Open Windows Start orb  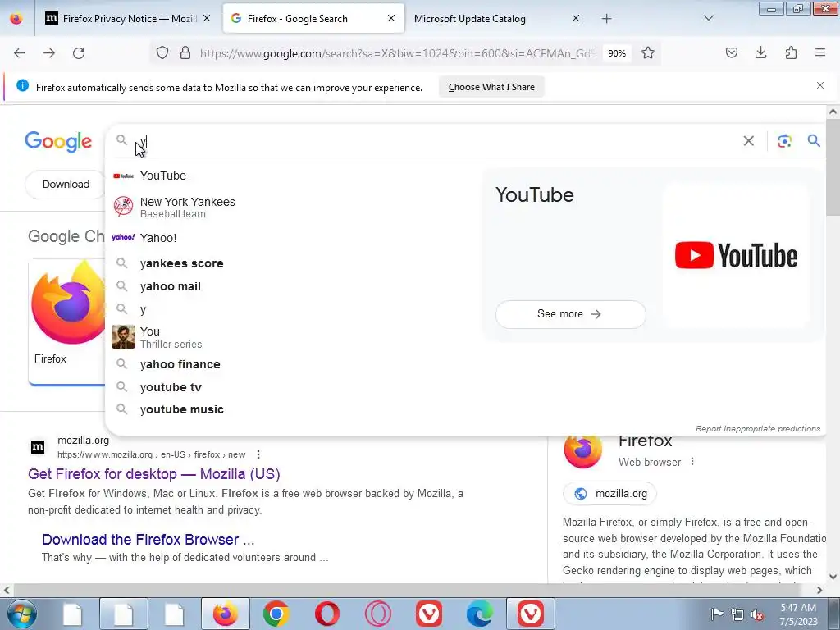tap(21, 614)
